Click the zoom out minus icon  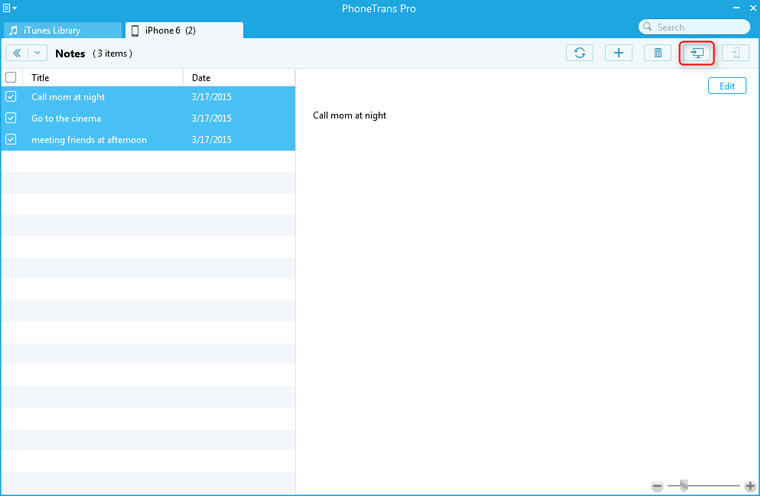[657, 486]
